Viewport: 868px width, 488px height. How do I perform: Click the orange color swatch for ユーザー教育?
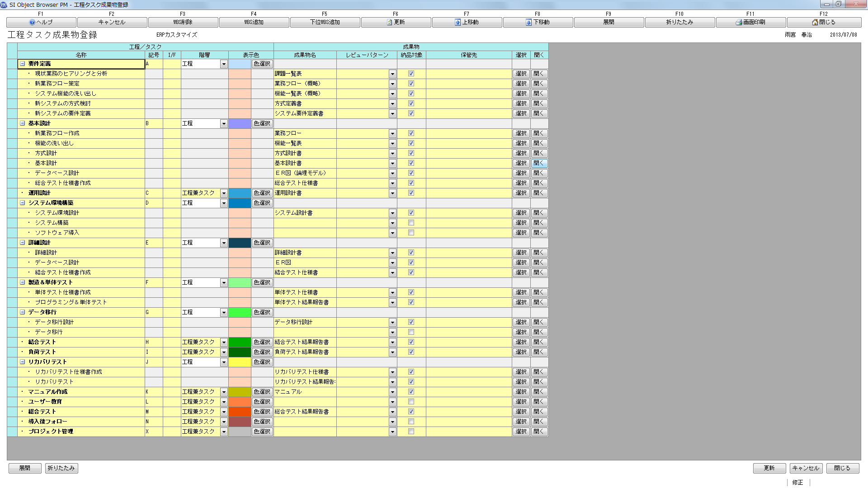tap(240, 402)
